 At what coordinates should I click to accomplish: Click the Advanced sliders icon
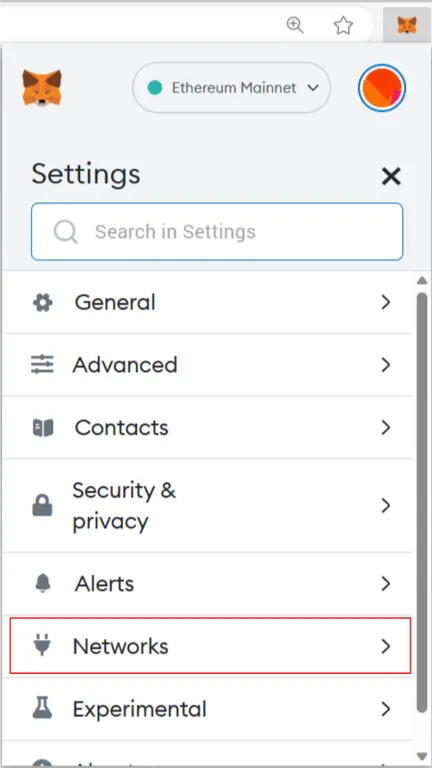pyautogui.click(x=43, y=365)
